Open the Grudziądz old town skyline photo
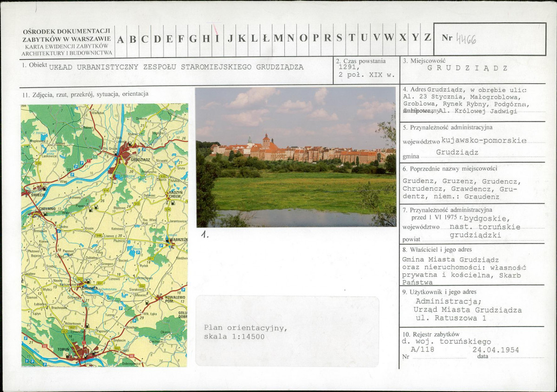Image resolution: width=557 pixels, height=392 pixels. 295,157
